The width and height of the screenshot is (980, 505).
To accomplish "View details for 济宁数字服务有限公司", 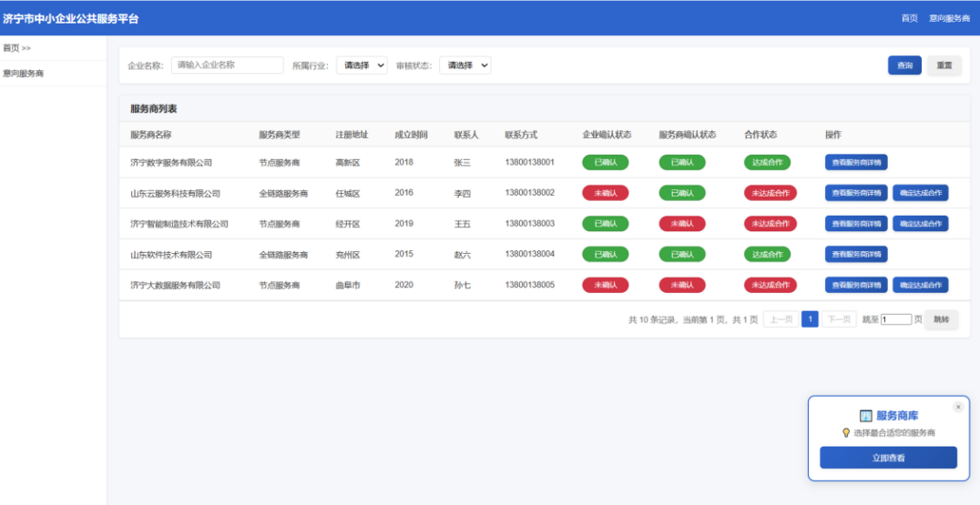I will coord(856,163).
